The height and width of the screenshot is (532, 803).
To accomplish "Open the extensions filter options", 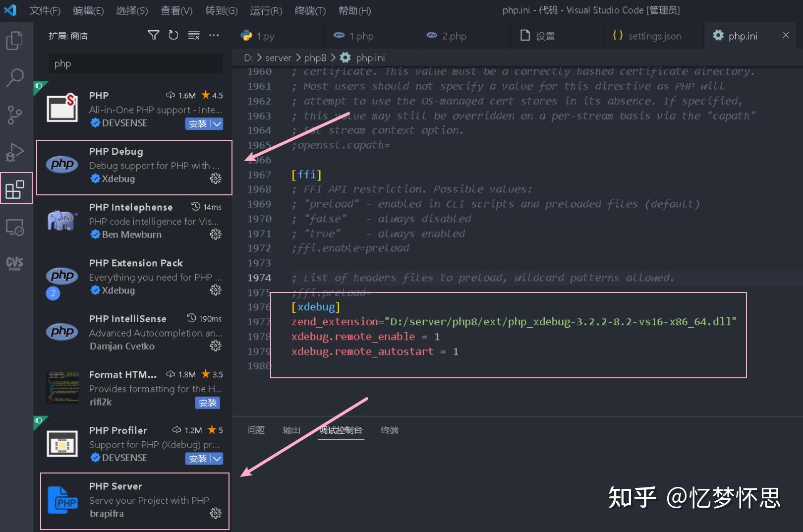I will pyautogui.click(x=154, y=35).
